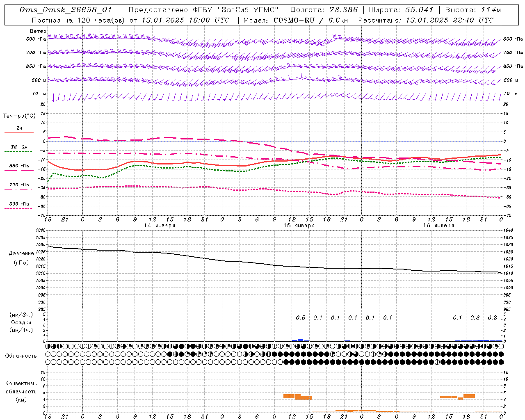Click the tallest blue precipitation bar on 15 января

300,340
